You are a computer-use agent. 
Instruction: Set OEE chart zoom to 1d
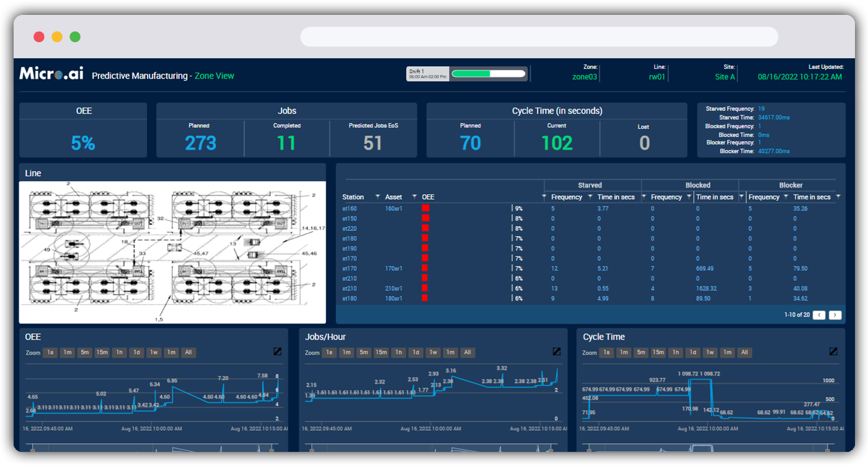[x=136, y=353]
